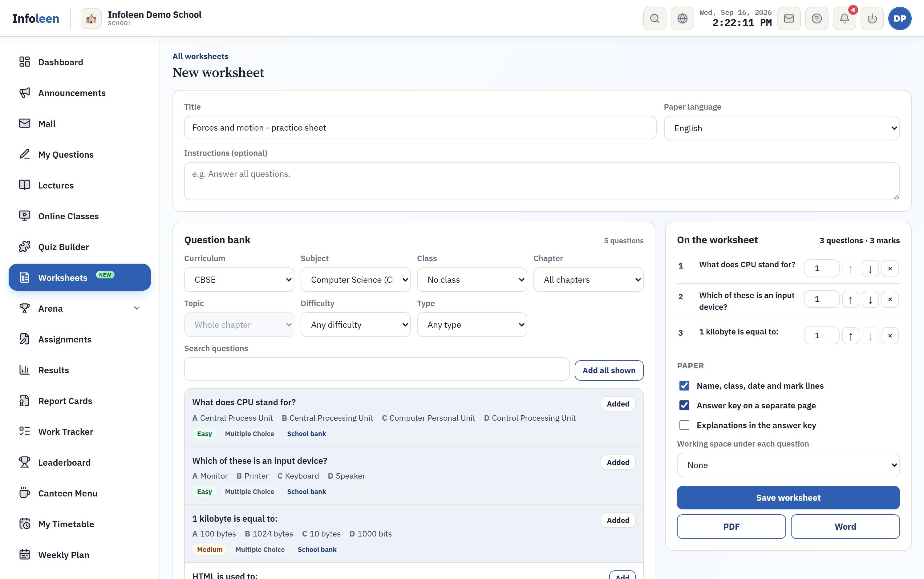Open the Difficulty dropdown
This screenshot has height=579, width=924.
[355, 325]
